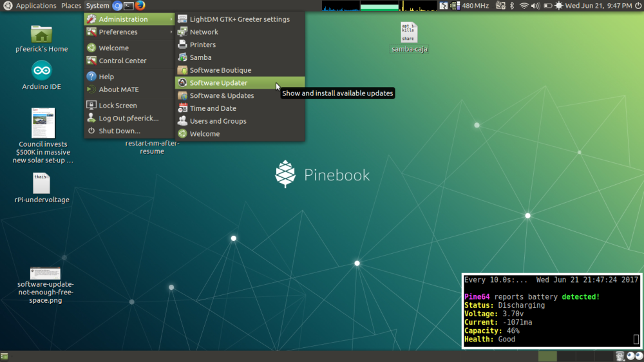The height and width of the screenshot is (362, 644).
Task: Launch the terminal from the top panel
Action: (129, 6)
